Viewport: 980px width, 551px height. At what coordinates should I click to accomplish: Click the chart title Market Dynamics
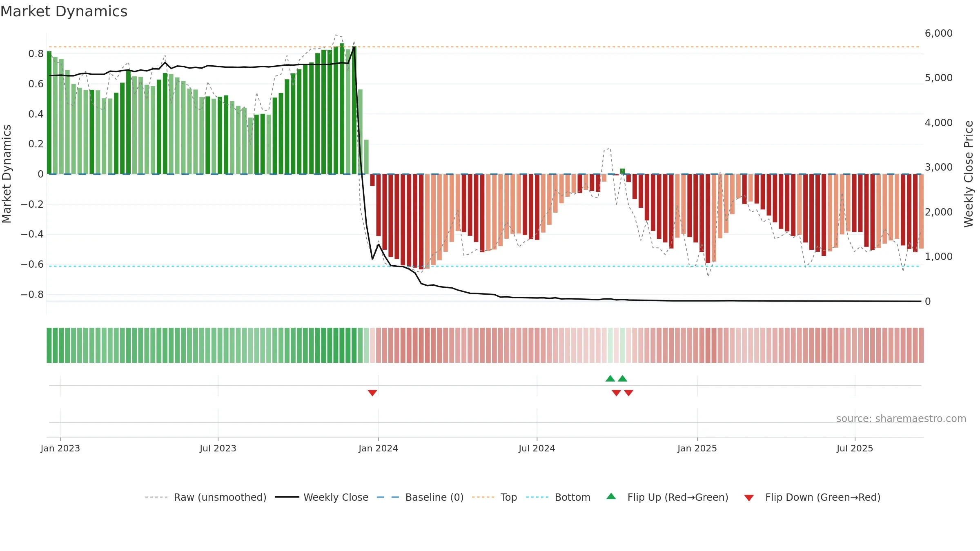click(x=64, y=11)
